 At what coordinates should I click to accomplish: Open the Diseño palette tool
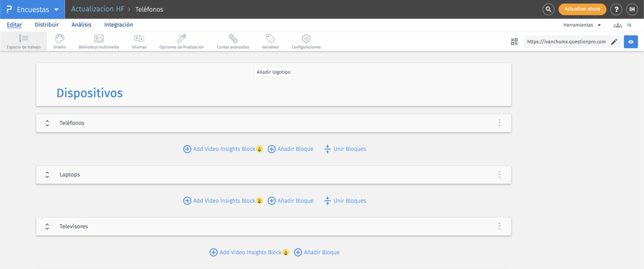(60, 41)
